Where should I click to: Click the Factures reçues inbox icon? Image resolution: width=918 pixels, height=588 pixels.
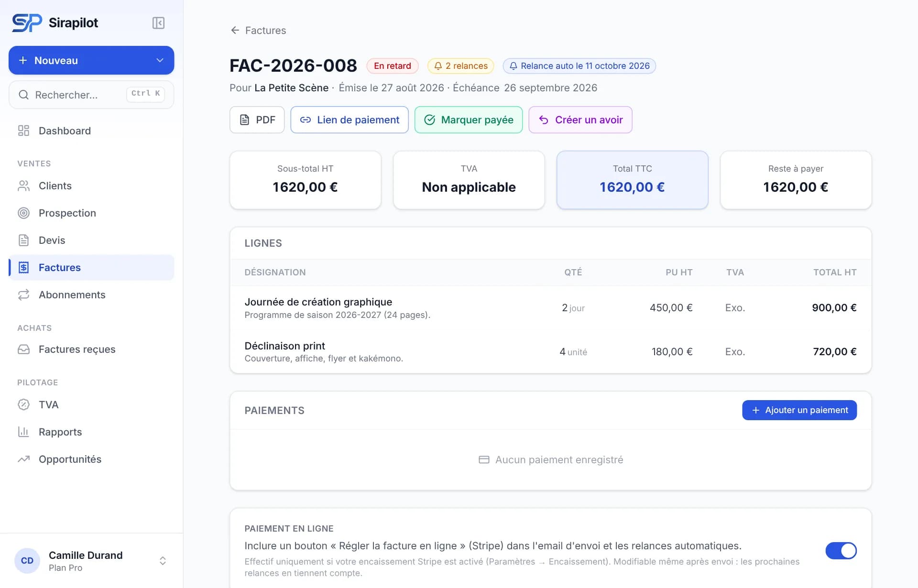pos(23,349)
